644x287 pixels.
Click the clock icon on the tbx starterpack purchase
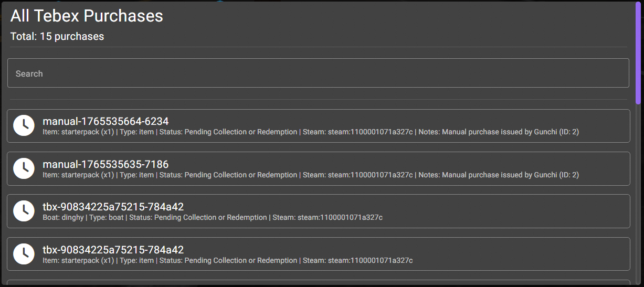tap(24, 254)
